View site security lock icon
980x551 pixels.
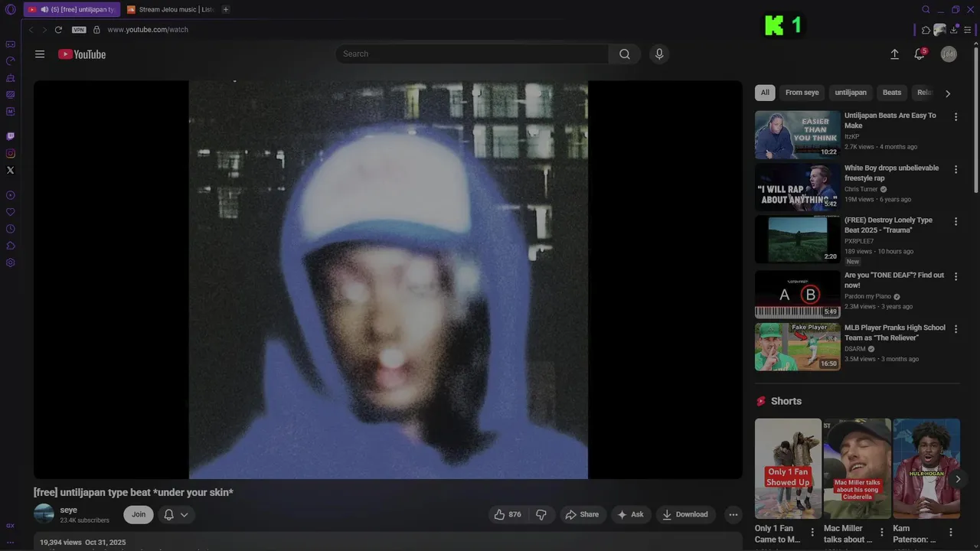click(96, 30)
